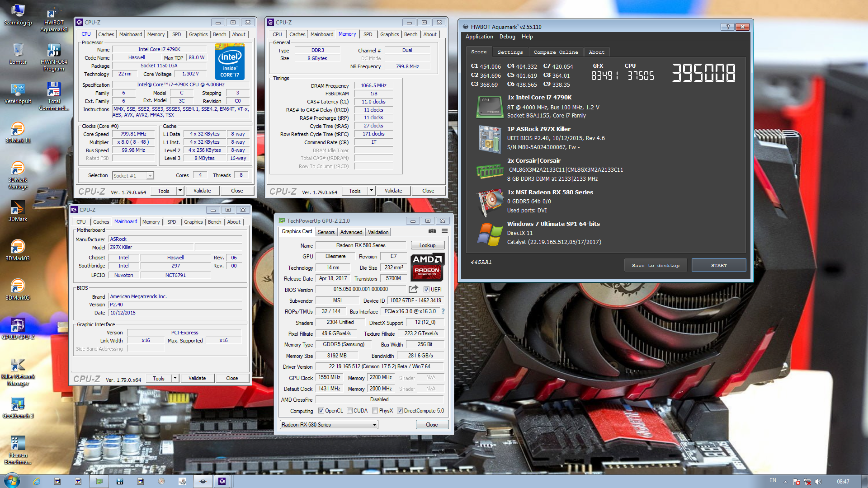Click GPU-Z BIOS share/export icon
Screen dimensions: 868x488
click(413, 289)
